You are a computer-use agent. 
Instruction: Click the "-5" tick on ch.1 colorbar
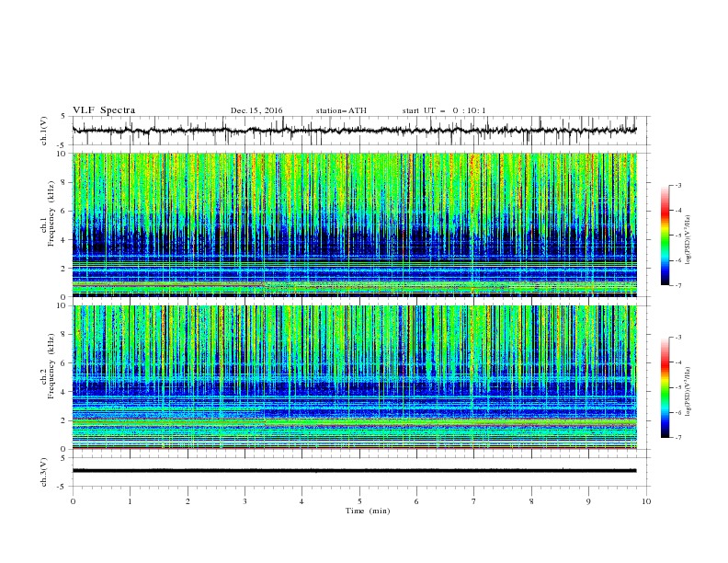pos(677,236)
